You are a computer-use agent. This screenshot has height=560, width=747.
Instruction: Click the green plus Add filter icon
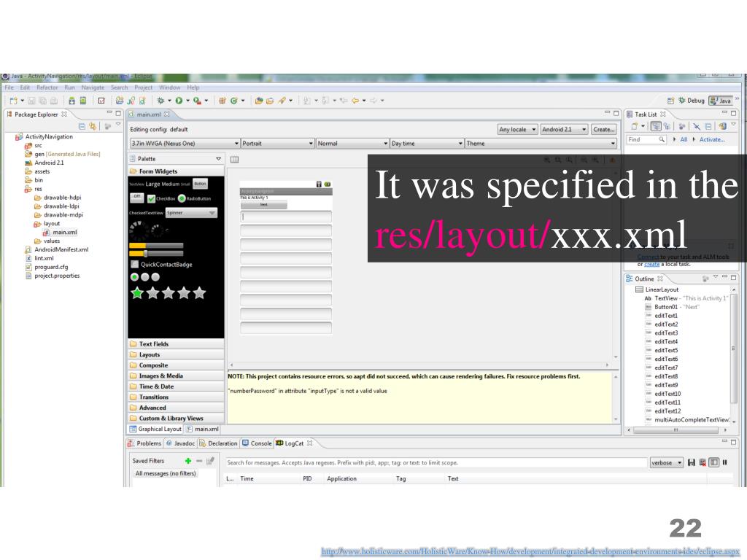(x=188, y=461)
